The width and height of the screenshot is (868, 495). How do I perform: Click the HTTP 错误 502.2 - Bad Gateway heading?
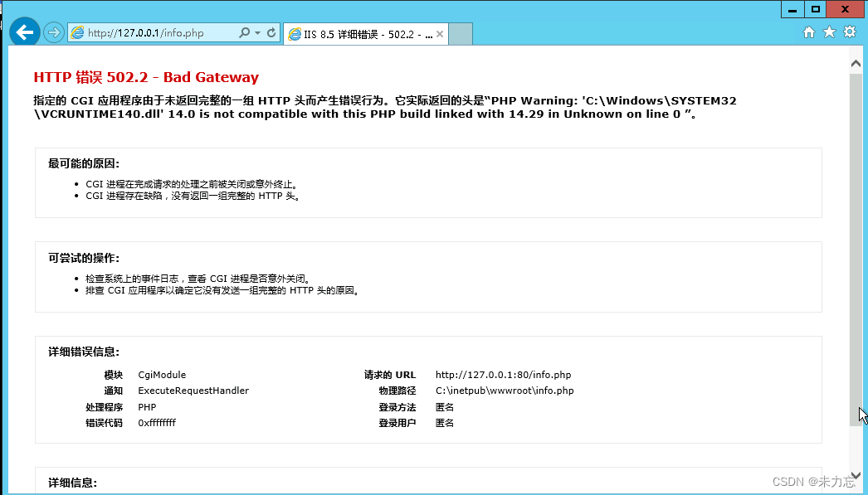pyautogui.click(x=146, y=77)
